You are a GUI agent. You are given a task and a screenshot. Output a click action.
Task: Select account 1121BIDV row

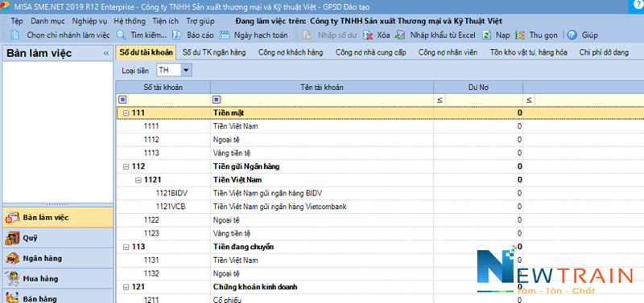click(380, 193)
